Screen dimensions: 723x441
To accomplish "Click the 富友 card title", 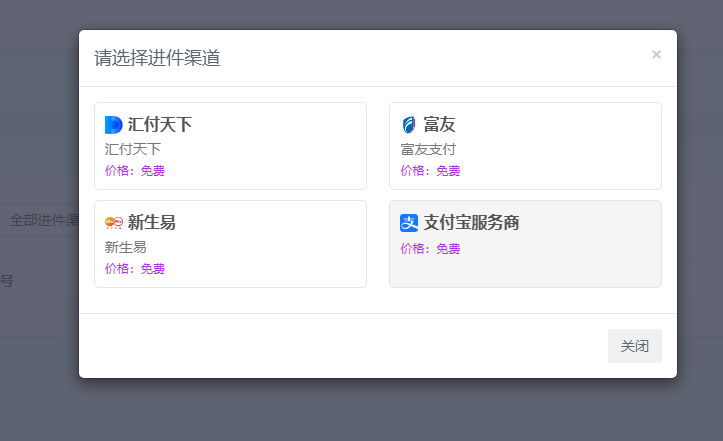I will tap(439, 125).
